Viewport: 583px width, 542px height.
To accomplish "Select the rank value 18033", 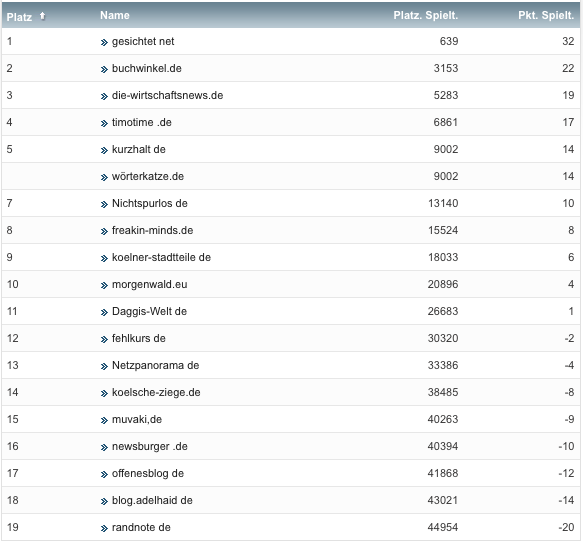I will (443, 257).
